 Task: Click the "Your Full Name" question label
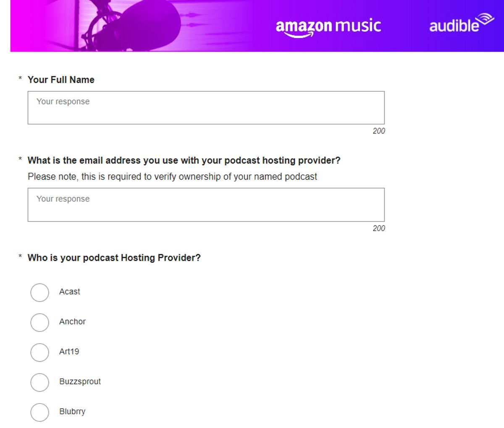tap(61, 80)
